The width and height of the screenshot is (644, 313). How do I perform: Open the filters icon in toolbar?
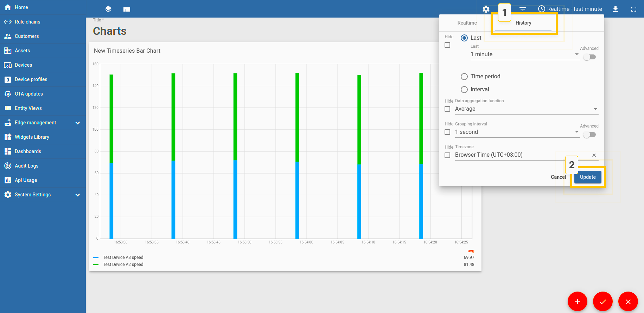point(523,9)
